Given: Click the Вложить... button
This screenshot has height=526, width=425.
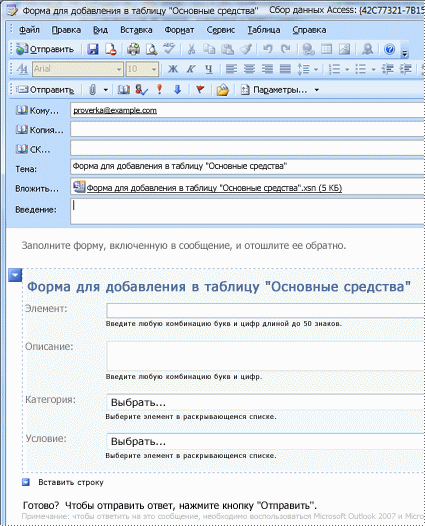Looking at the screenshot, I should [37, 189].
